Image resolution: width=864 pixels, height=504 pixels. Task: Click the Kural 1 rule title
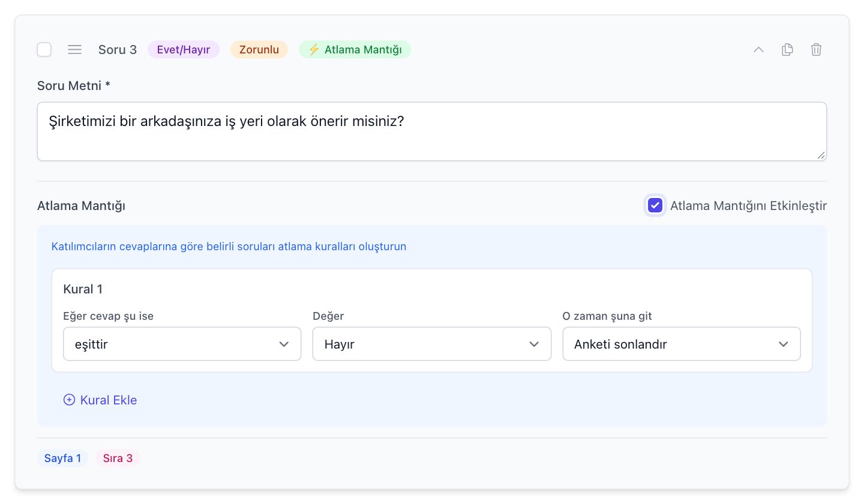point(83,289)
